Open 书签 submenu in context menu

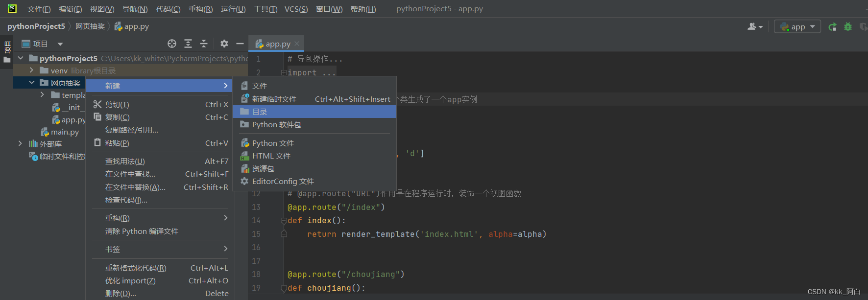(160, 250)
